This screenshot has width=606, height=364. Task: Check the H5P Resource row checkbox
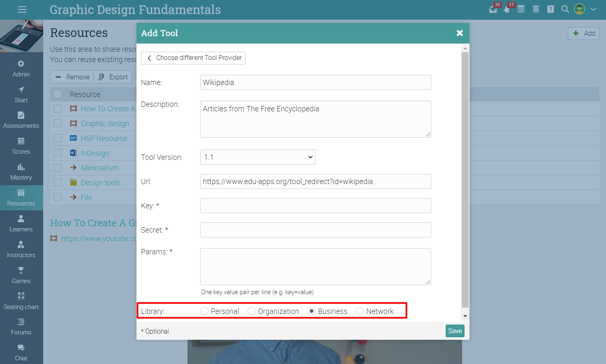58,138
